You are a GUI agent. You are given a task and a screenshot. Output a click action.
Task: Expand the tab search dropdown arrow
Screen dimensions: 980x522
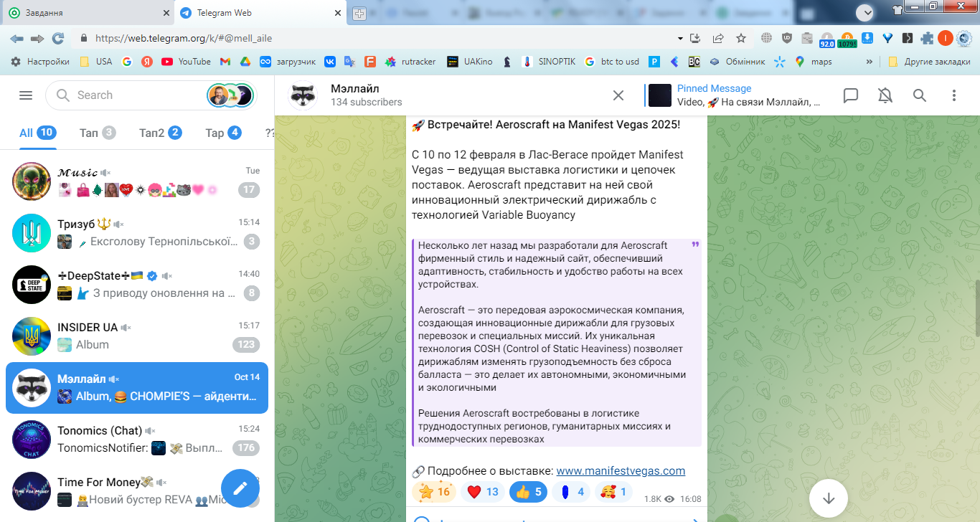tap(865, 12)
